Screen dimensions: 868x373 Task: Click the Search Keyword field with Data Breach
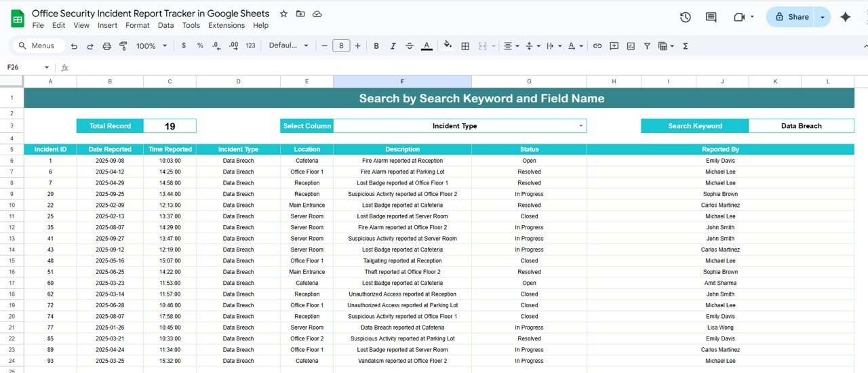pos(801,126)
